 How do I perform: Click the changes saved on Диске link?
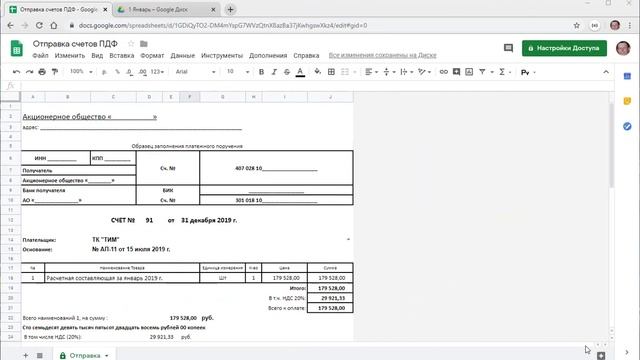[x=382, y=56]
